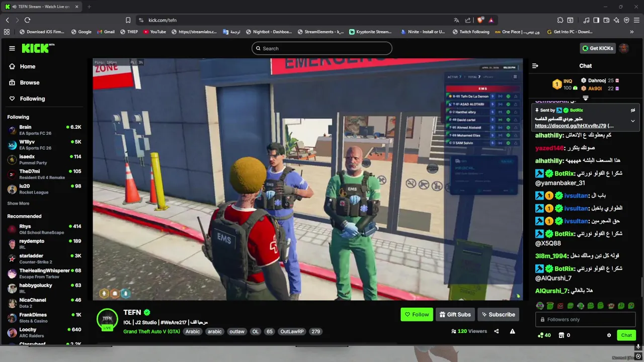Image resolution: width=644 pixels, height=362 pixels.
Task: Click the site settings icon in address bar
Action: pyautogui.click(x=140, y=20)
